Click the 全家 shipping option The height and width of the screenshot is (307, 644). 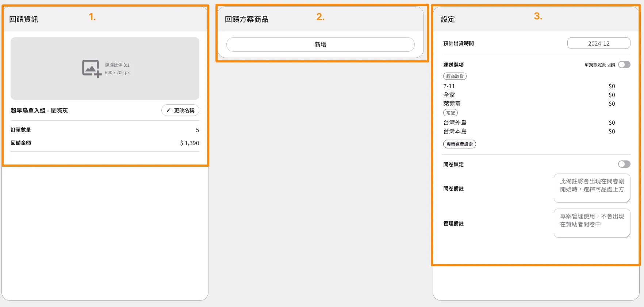pyautogui.click(x=449, y=95)
